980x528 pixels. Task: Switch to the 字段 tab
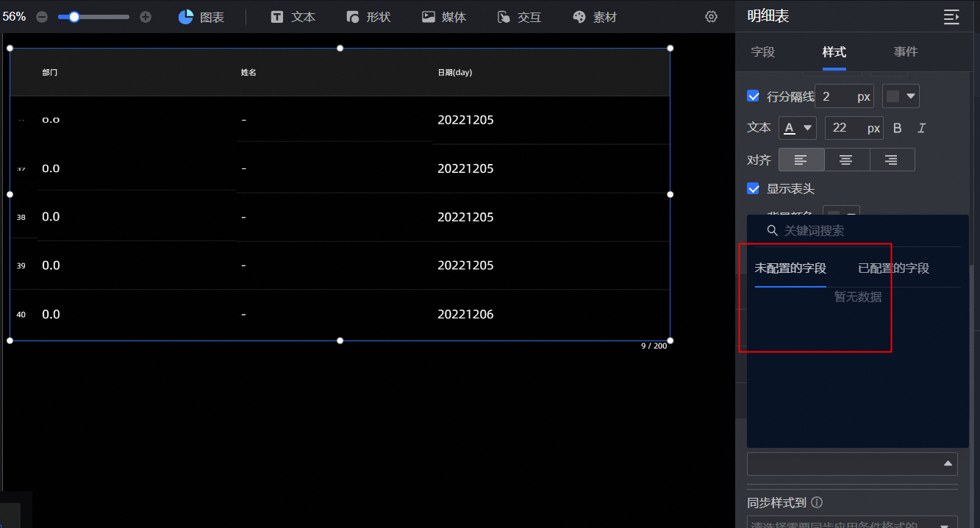coord(762,52)
